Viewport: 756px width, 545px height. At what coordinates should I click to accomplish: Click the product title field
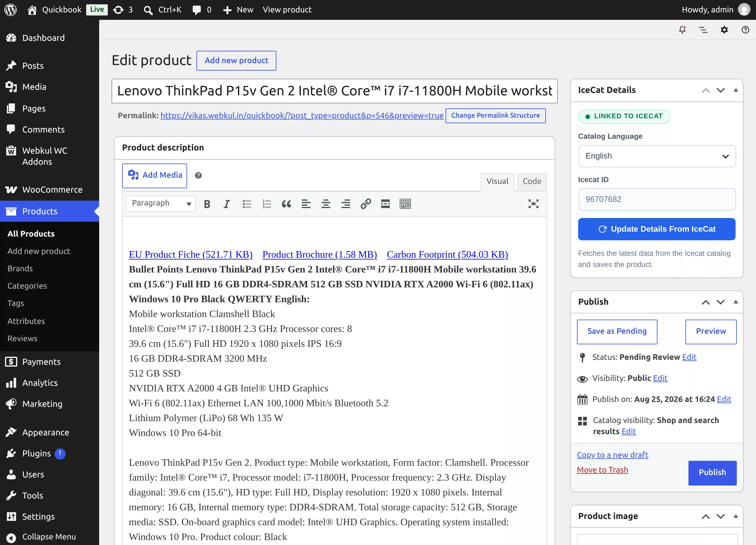click(x=334, y=91)
